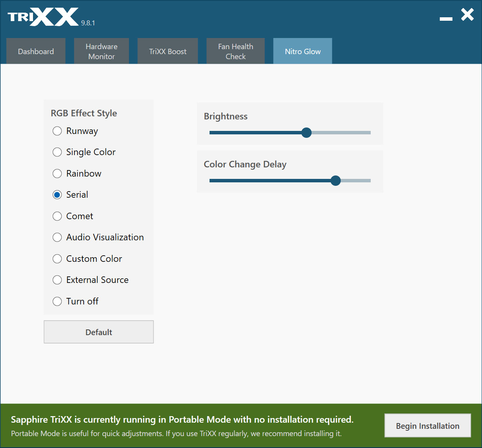This screenshot has width=482, height=448.
Task: Open the Dashboard tab
Action: coord(36,51)
